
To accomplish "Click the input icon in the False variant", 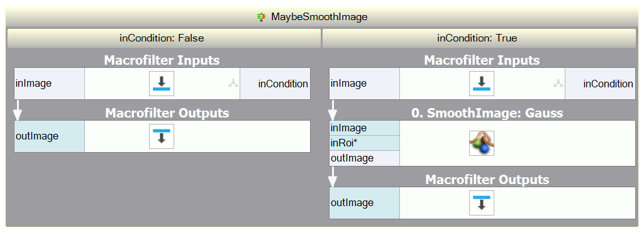I will pyautogui.click(x=162, y=84).
